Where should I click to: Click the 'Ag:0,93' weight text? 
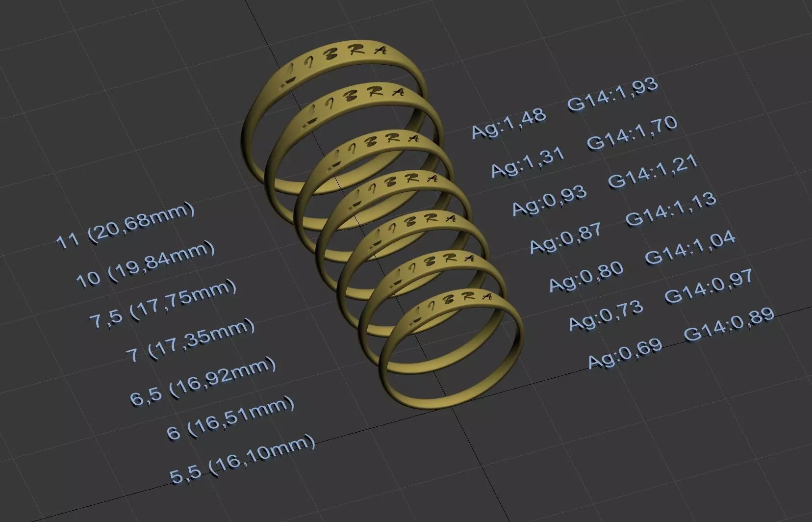pyautogui.click(x=550, y=200)
